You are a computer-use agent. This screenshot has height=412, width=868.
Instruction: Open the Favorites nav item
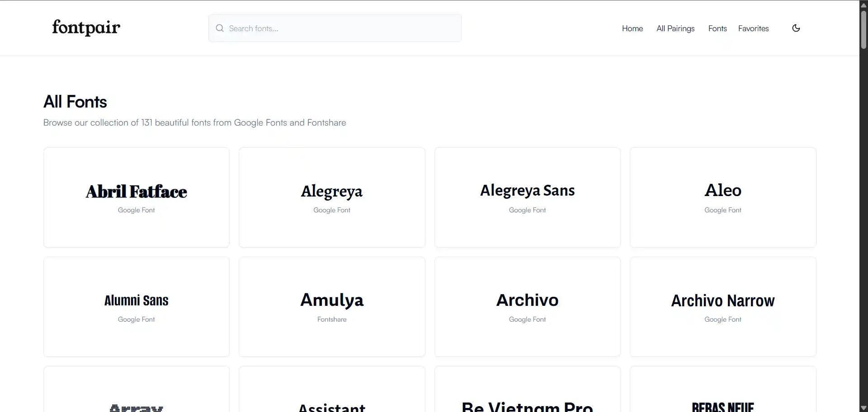pyautogui.click(x=753, y=28)
